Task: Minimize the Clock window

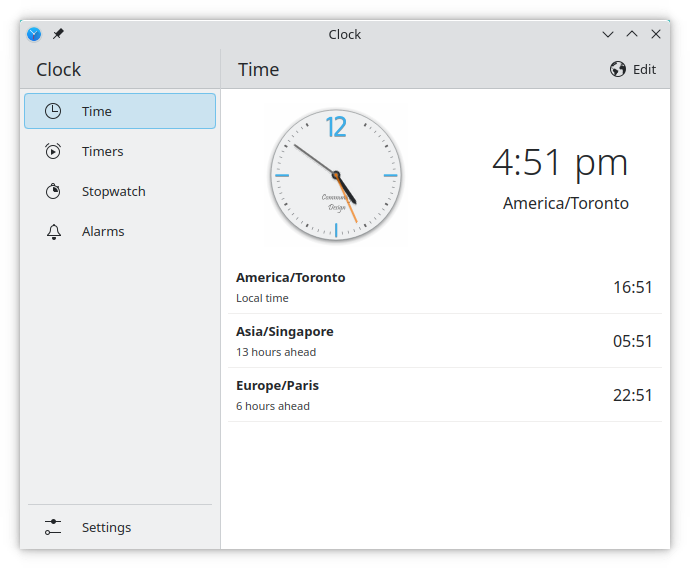Action: 608,34
